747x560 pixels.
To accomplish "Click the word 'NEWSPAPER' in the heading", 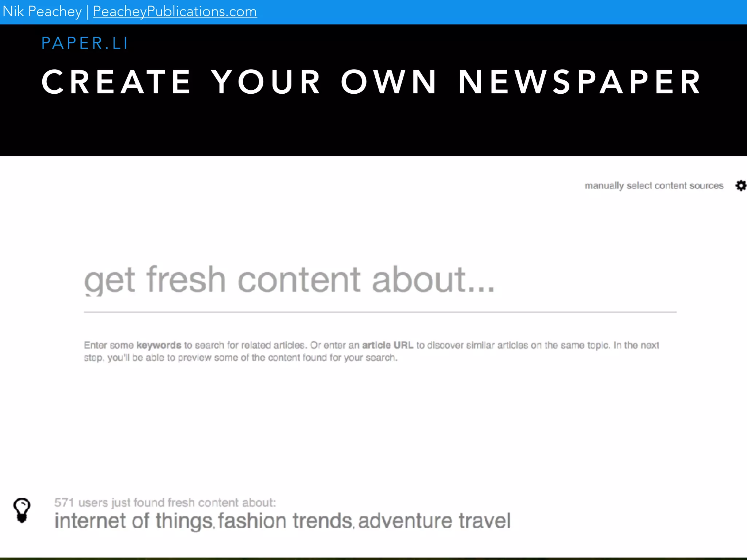I will tap(579, 82).
